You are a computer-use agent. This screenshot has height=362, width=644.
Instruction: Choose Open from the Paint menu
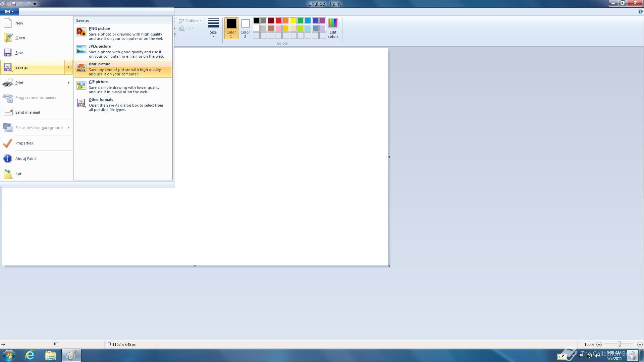tap(36, 38)
